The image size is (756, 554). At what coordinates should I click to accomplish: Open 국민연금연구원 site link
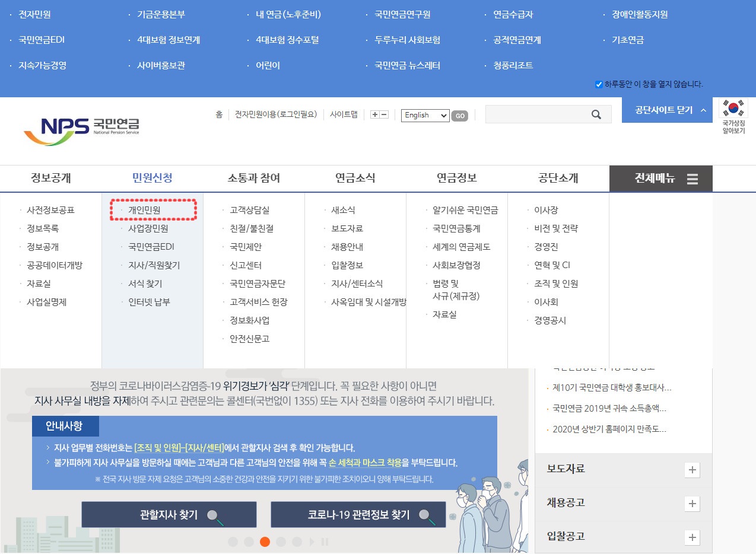tap(402, 14)
